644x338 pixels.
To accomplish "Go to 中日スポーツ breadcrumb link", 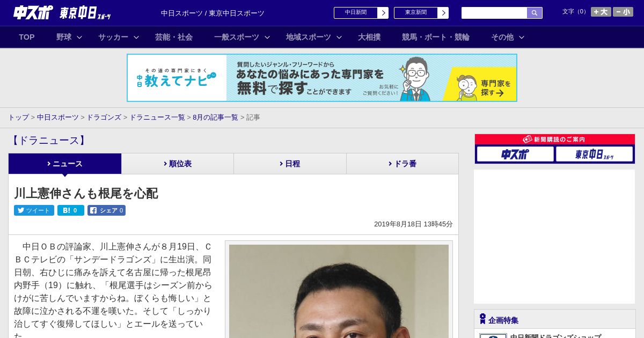I will coord(58,117).
